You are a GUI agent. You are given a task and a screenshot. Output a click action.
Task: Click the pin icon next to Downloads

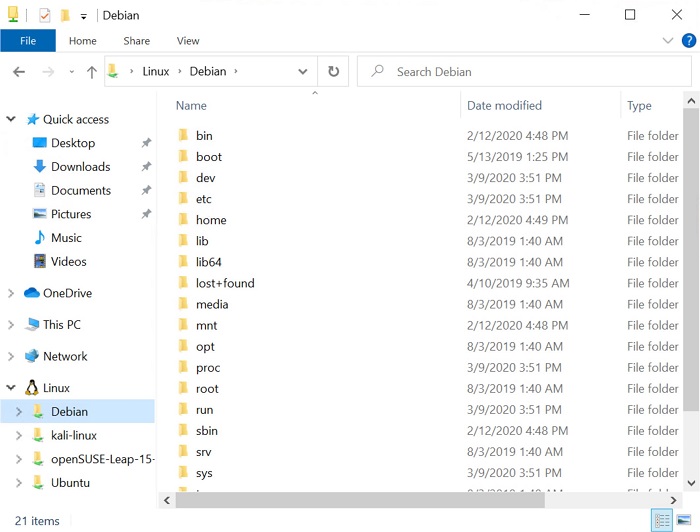pyautogui.click(x=146, y=166)
